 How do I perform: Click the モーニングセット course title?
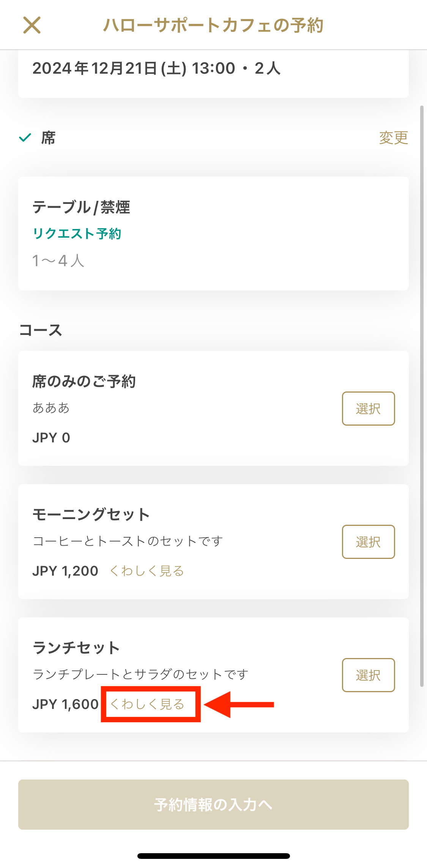click(91, 514)
